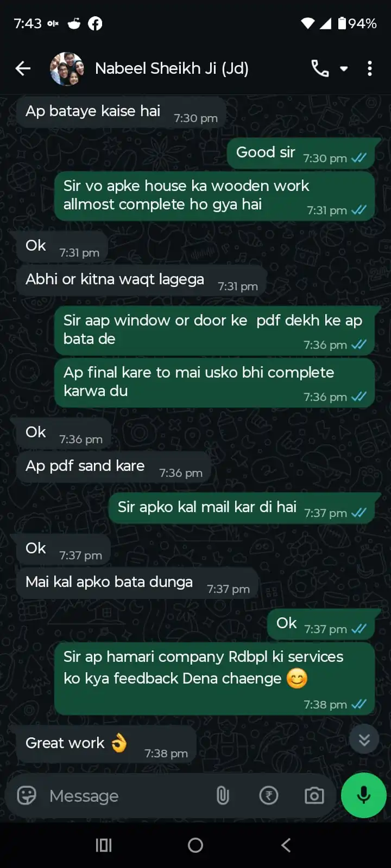Viewport: 391px width, 868px height.
Task: Open camera from message bar
Action: [314, 795]
